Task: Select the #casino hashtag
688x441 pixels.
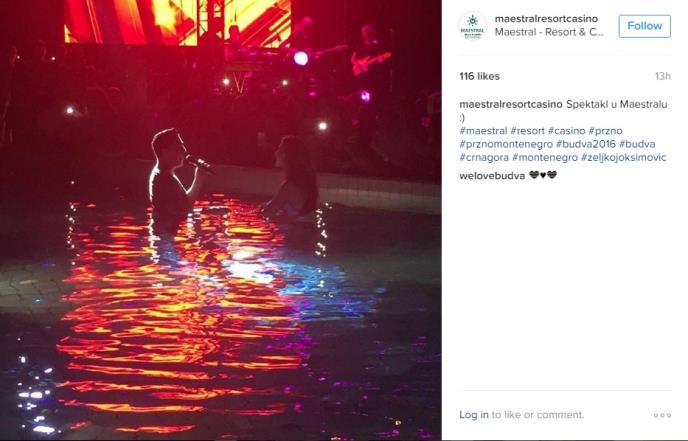Action: point(566,131)
